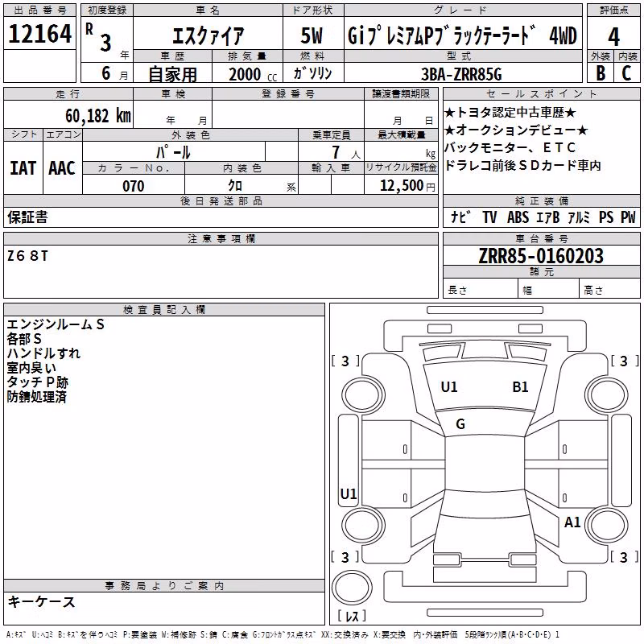
Task: Select inspector note 各部S
Action: (24, 339)
